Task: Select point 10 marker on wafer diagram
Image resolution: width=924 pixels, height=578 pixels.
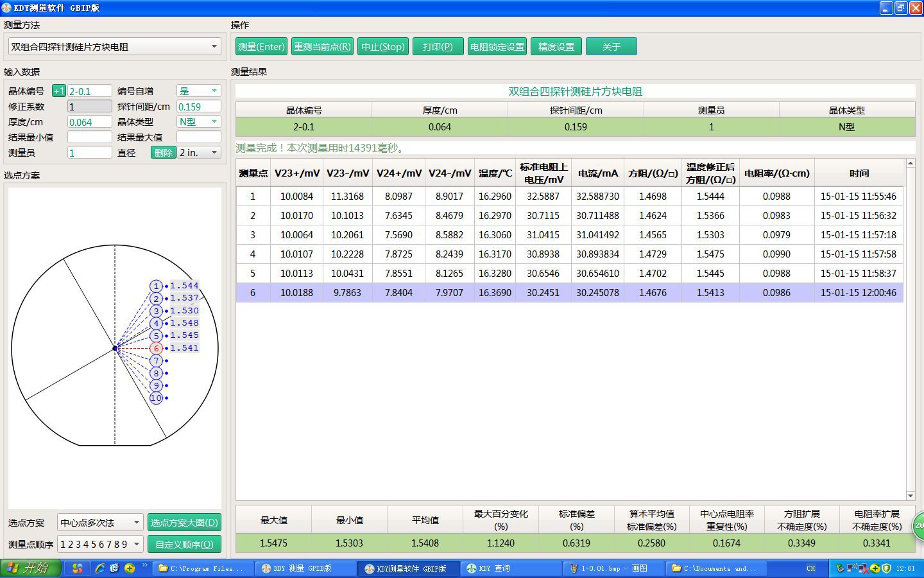Action: [x=156, y=398]
